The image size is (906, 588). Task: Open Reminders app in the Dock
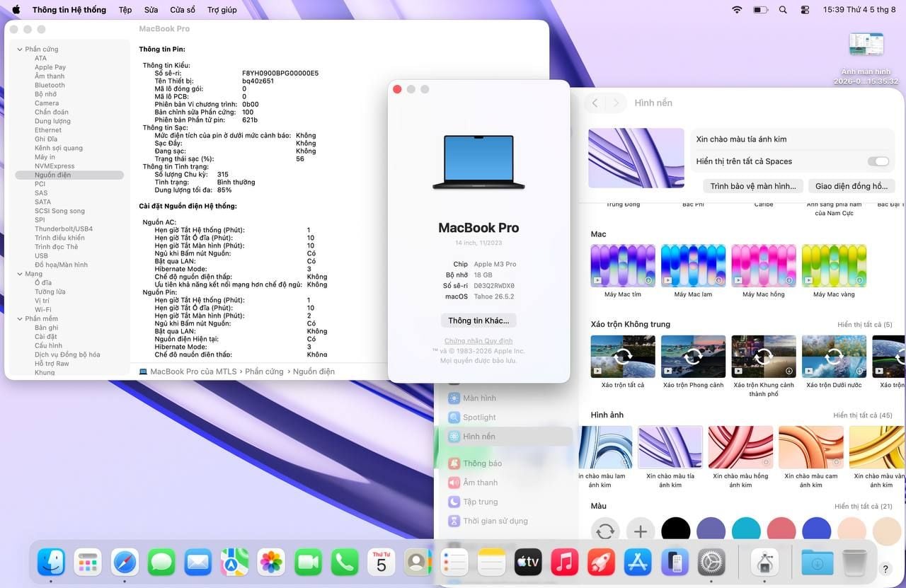point(454,563)
